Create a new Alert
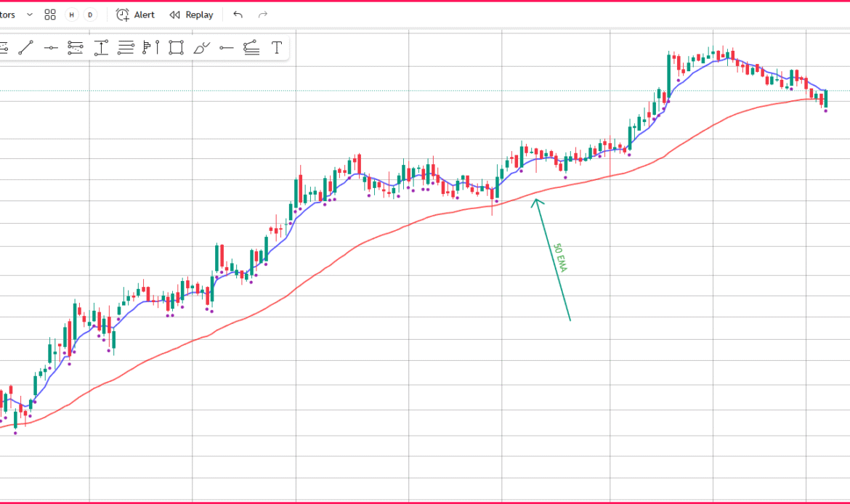 point(136,15)
